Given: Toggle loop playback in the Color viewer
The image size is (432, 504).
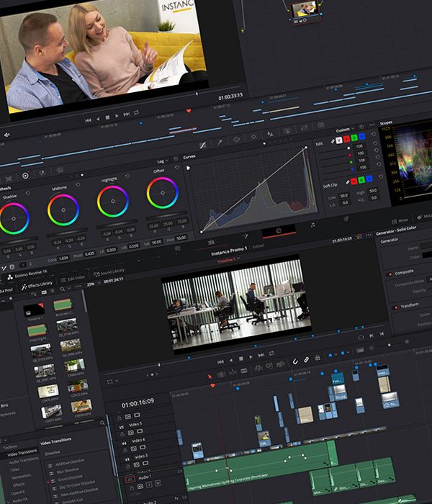Looking at the screenshot, I should [136, 112].
